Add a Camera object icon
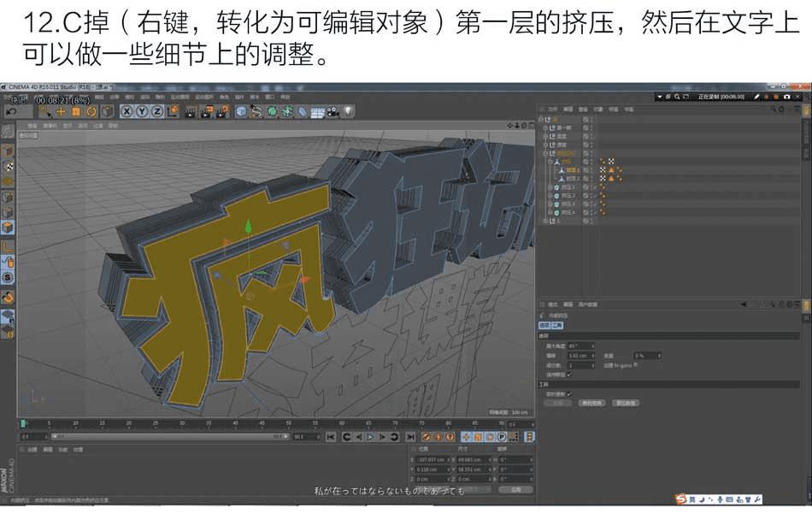 (333, 111)
